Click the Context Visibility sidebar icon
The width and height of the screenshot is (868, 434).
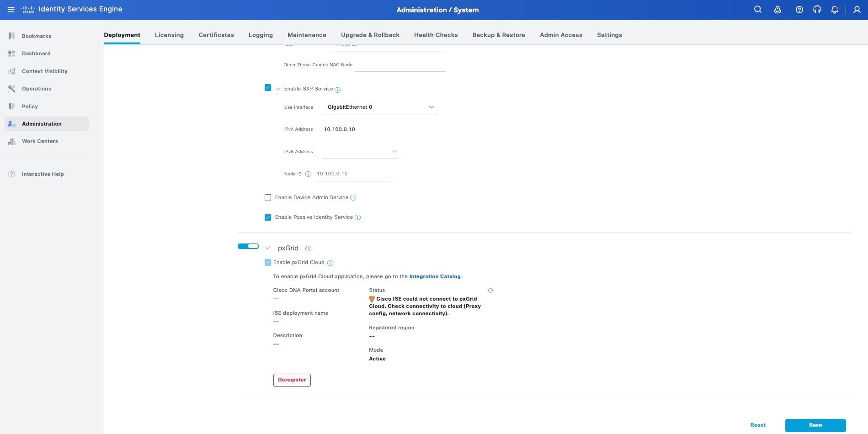pyautogui.click(x=12, y=71)
